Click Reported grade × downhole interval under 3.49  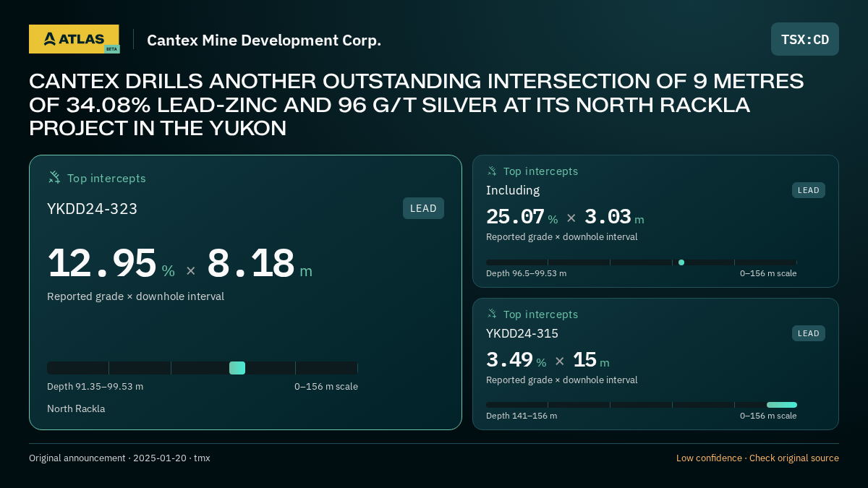coord(562,380)
